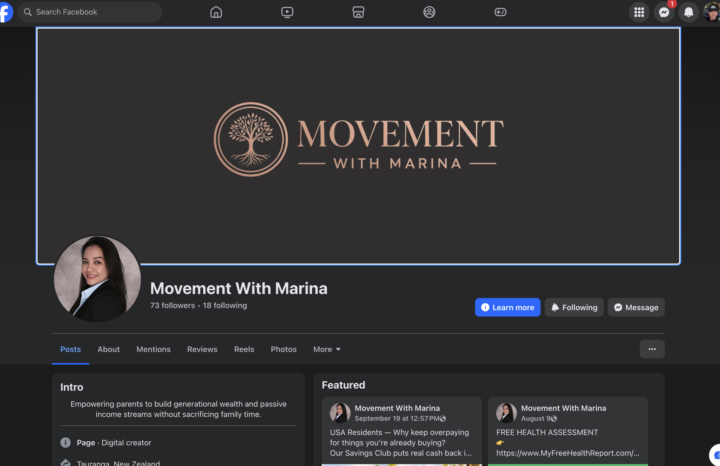Open Messenger chats icon
The height and width of the screenshot is (466, 720).
click(x=664, y=12)
